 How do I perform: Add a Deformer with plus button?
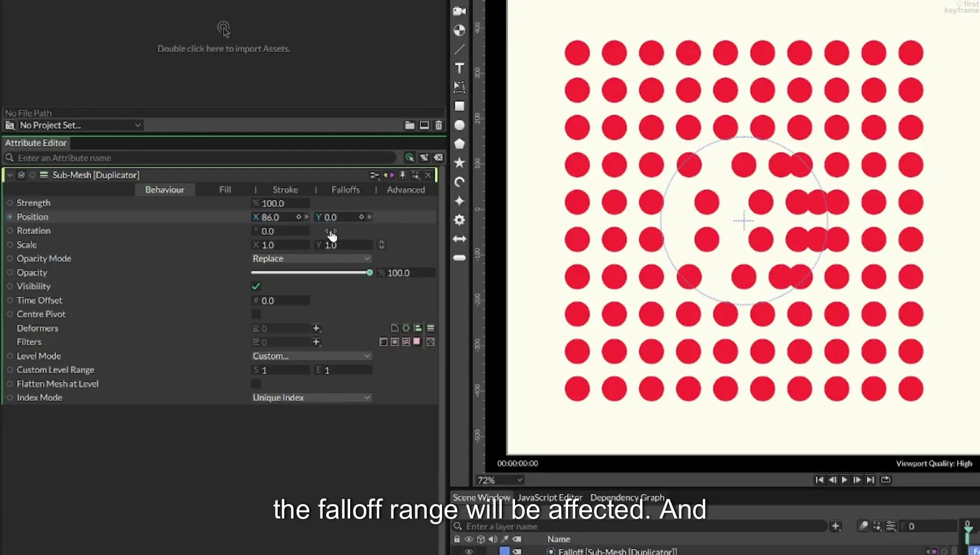(x=316, y=328)
